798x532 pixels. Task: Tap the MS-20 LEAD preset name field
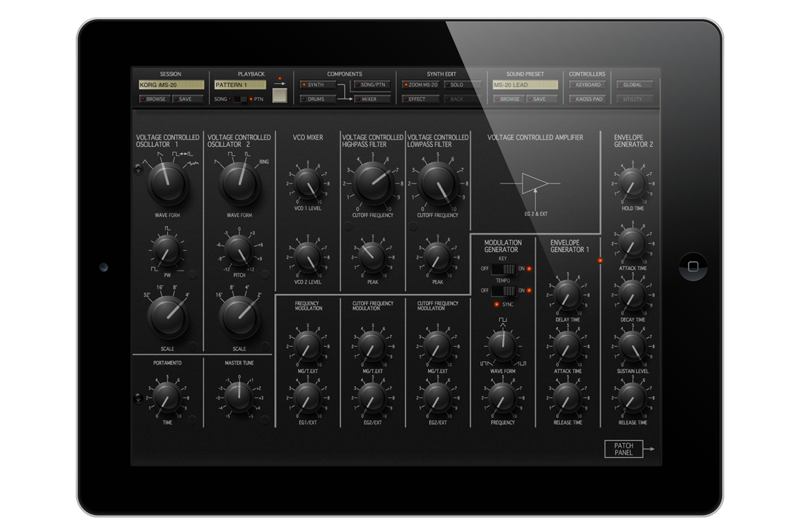[x=525, y=85]
